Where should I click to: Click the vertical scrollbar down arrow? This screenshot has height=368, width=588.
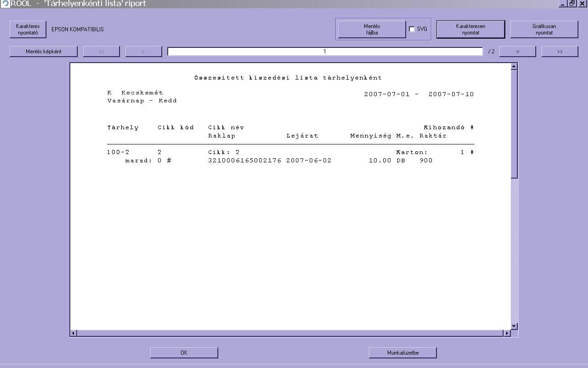click(x=514, y=326)
